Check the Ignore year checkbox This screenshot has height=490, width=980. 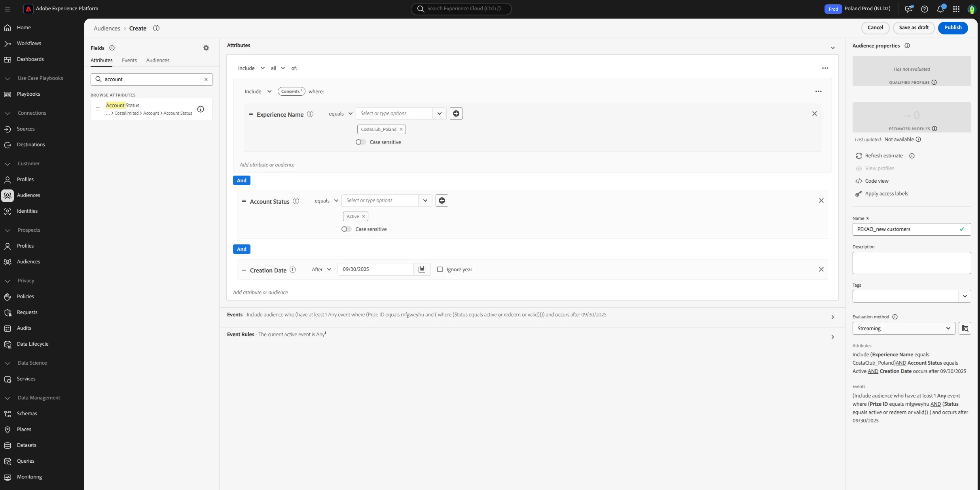[440, 269]
